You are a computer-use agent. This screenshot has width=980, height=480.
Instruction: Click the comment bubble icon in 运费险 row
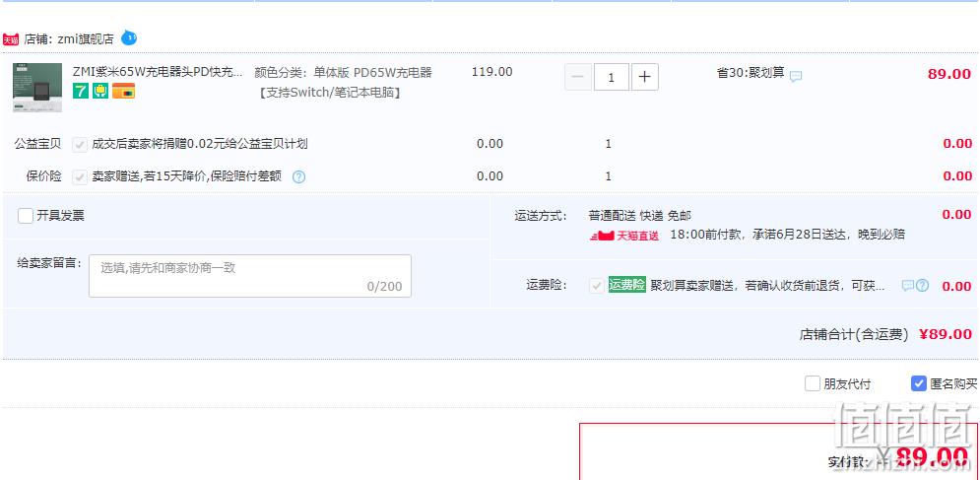tap(907, 286)
